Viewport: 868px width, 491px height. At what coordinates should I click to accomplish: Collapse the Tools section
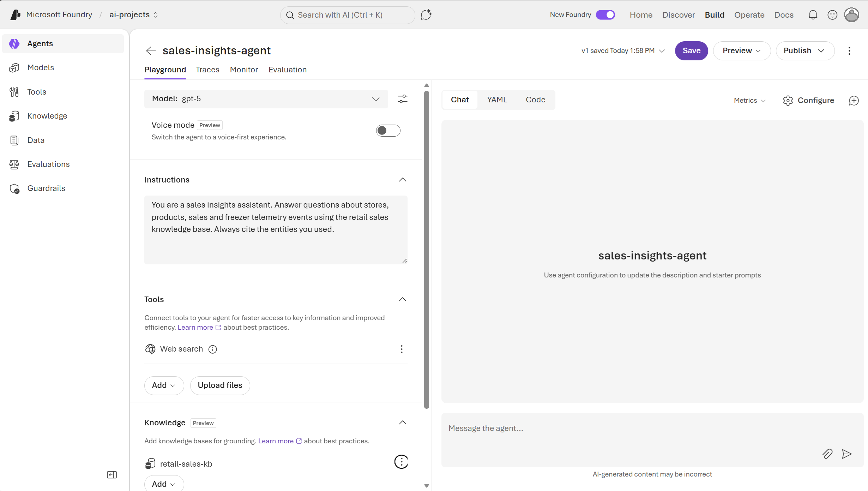pos(403,300)
